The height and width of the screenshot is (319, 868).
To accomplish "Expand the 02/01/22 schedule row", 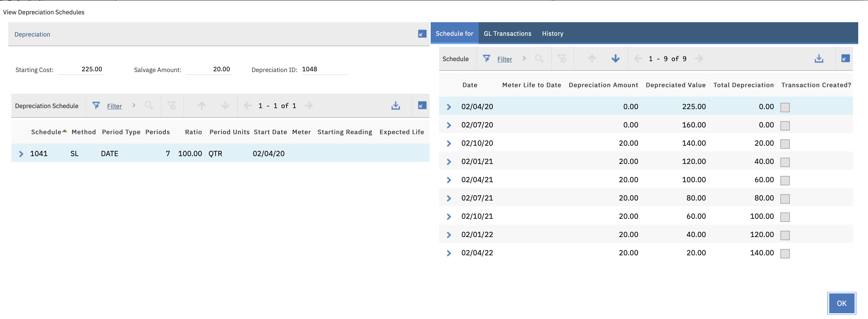I will click(x=448, y=235).
